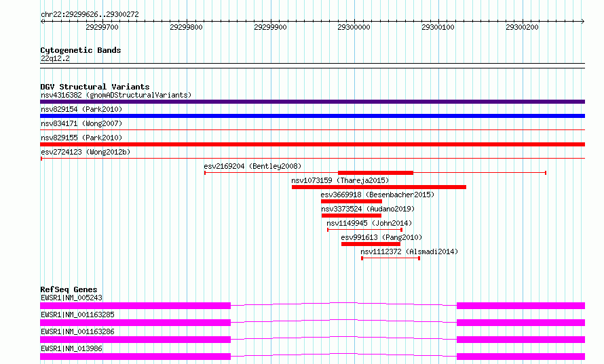Open the nsv834171 (Wong2007) label
604x364 pixels.
[81, 123]
